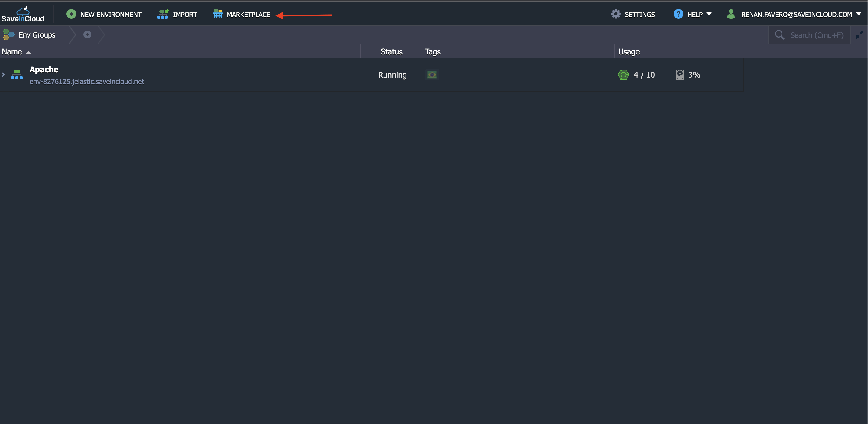Click the Brazil flag region tag
The image size is (868, 424).
(x=432, y=75)
